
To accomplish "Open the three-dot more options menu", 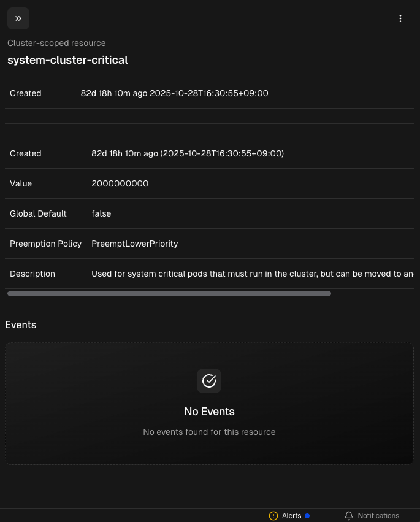I will click(400, 18).
